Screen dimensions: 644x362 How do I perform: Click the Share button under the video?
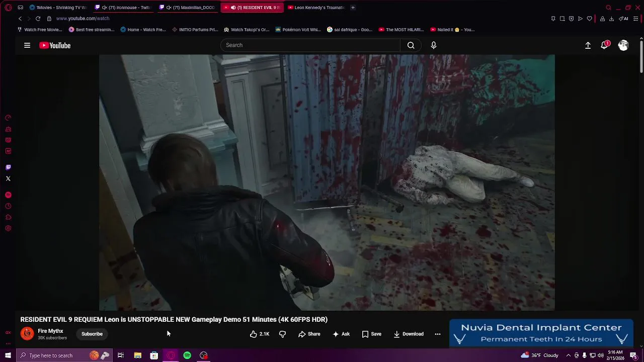tap(309, 334)
